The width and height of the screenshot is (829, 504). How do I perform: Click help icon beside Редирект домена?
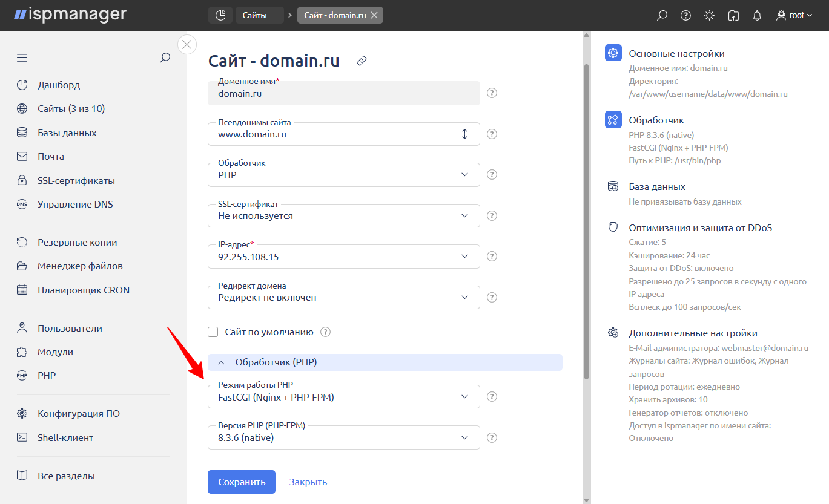492,298
